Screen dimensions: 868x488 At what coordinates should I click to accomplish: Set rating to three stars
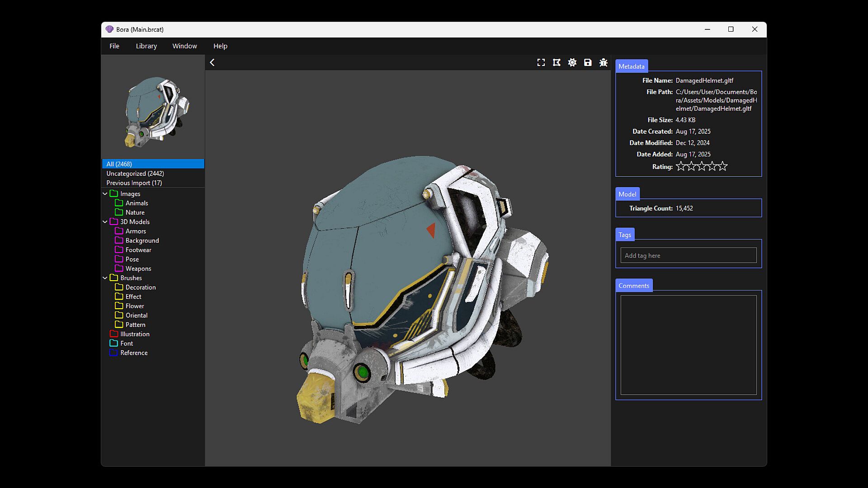point(702,166)
